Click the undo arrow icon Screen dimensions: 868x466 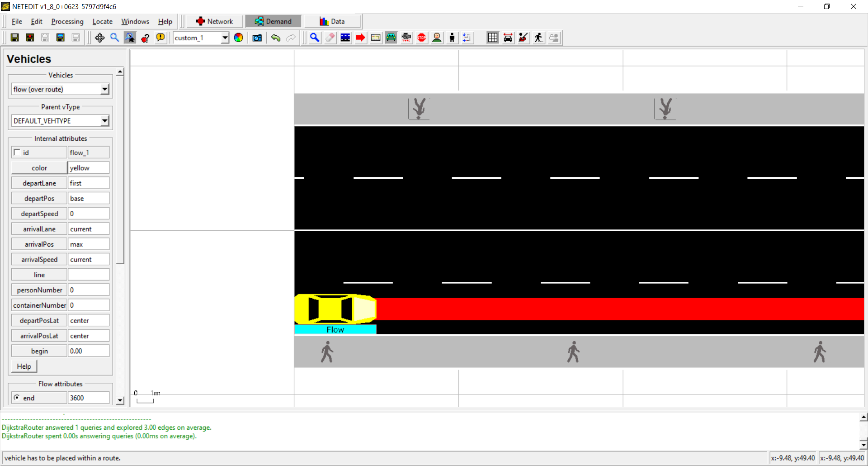tap(276, 38)
